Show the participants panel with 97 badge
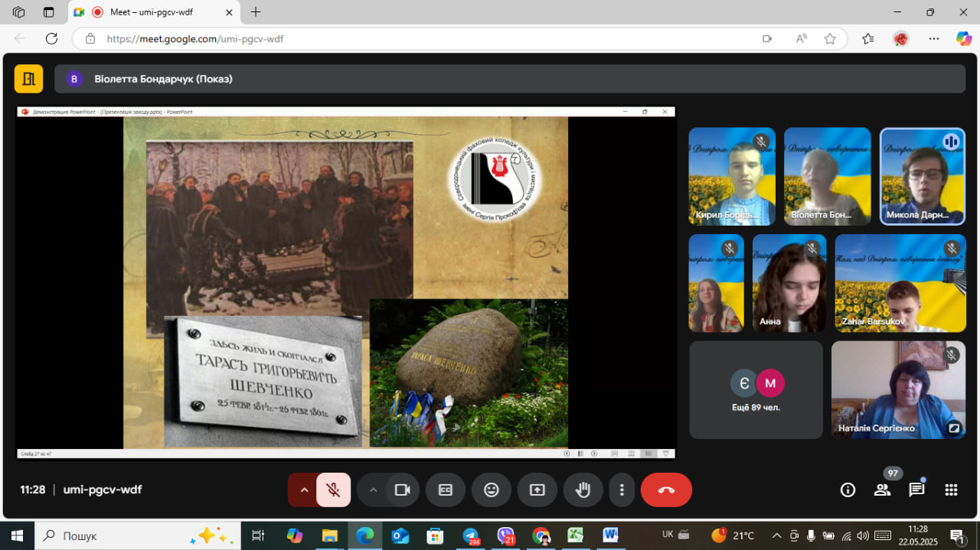980x550 pixels. pos(883,490)
